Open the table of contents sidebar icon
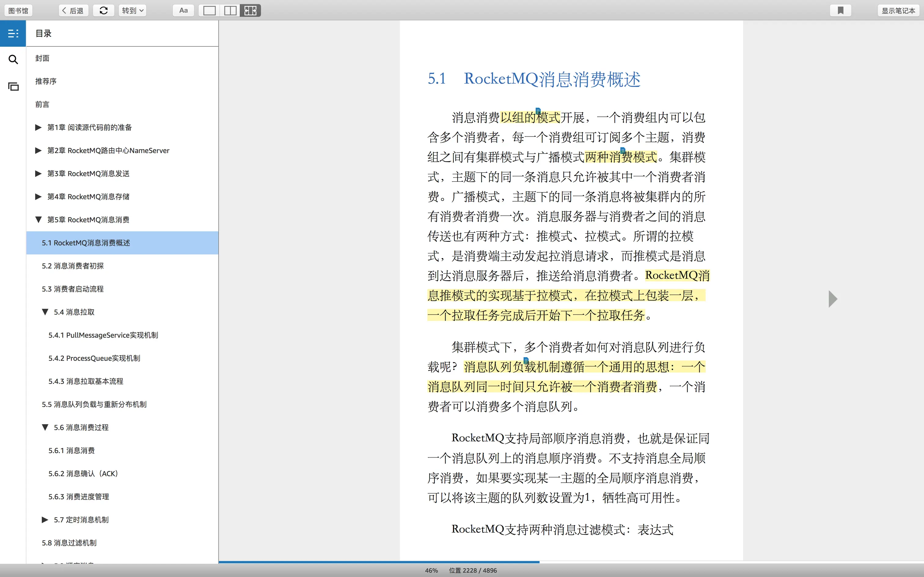 point(13,34)
